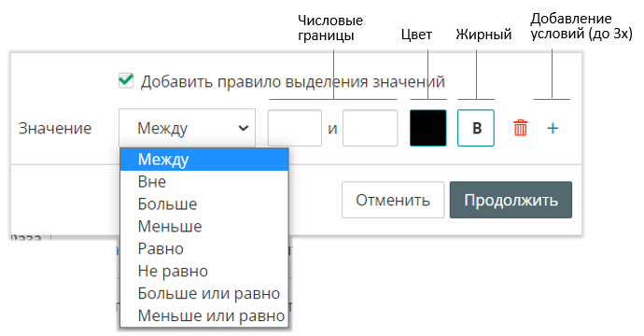Image resolution: width=644 pixels, height=336 pixels.
Task: Delete the rule with red trash icon
Action: click(520, 128)
